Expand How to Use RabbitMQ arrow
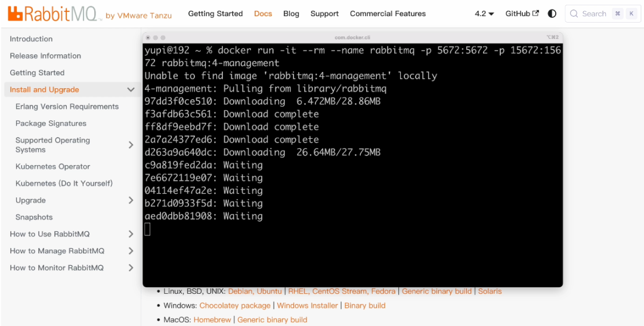This screenshot has height=326, width=644. point(131,234)
